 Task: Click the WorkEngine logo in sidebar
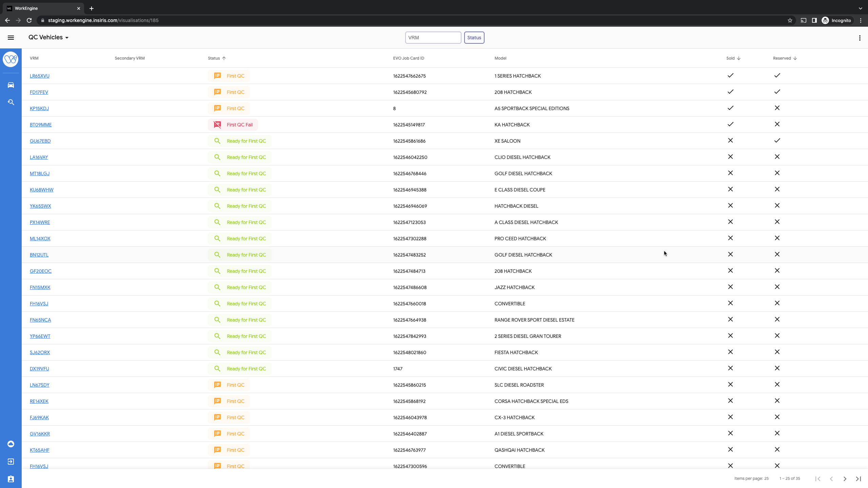pos(11,59)
